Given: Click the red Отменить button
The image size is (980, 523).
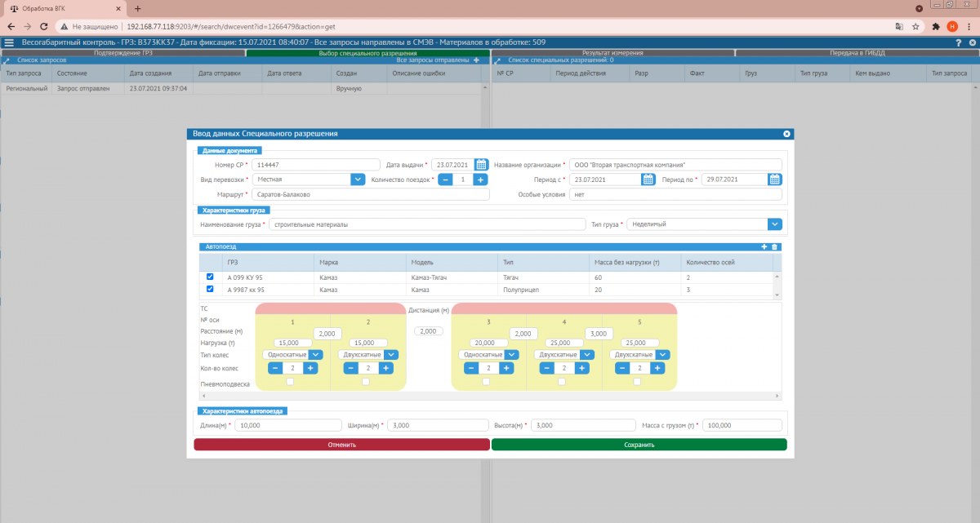Looking at the screenshot, I should [342, 445].
